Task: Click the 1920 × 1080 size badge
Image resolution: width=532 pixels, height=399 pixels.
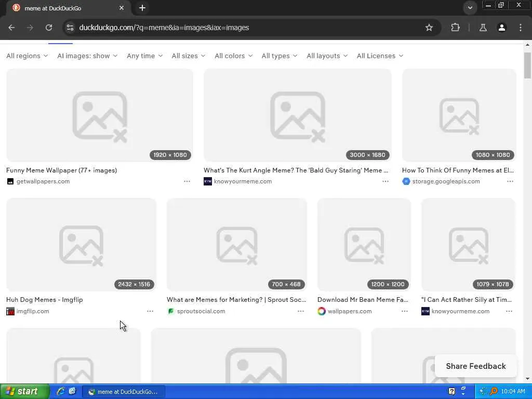Action: pyautogui.click(x=170, y=155)
